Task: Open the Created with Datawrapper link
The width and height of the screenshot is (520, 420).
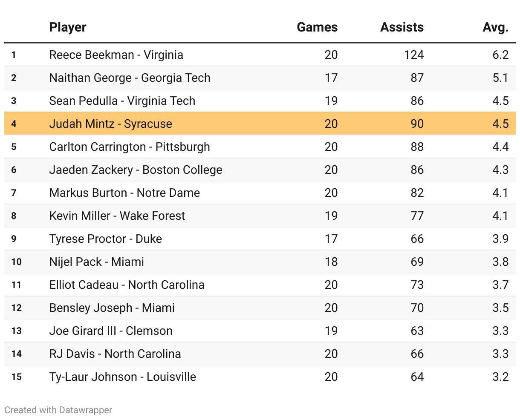Action: tap(58, 410)
